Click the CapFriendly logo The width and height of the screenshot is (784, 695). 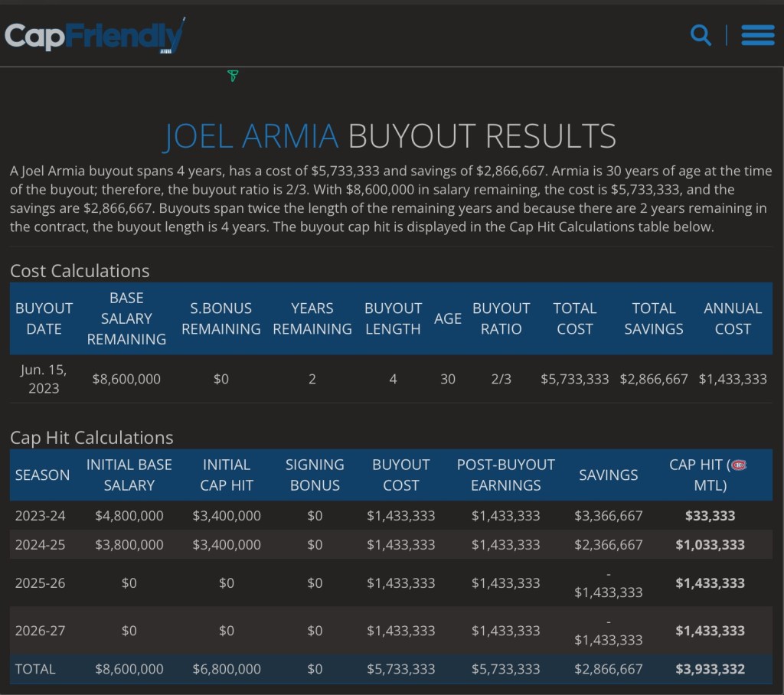click(x=94, y=35)
